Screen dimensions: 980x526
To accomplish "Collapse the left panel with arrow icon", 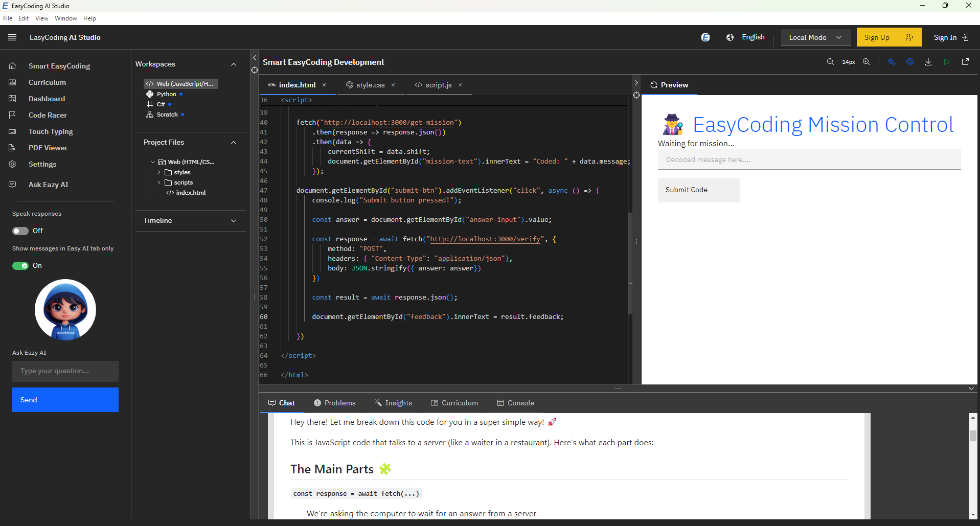I will coord(255,58).
